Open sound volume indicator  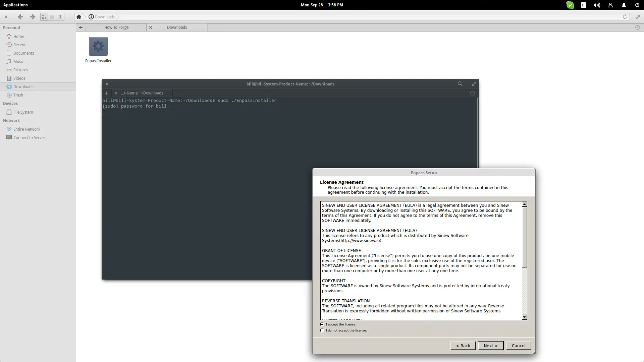click(597, 5)
